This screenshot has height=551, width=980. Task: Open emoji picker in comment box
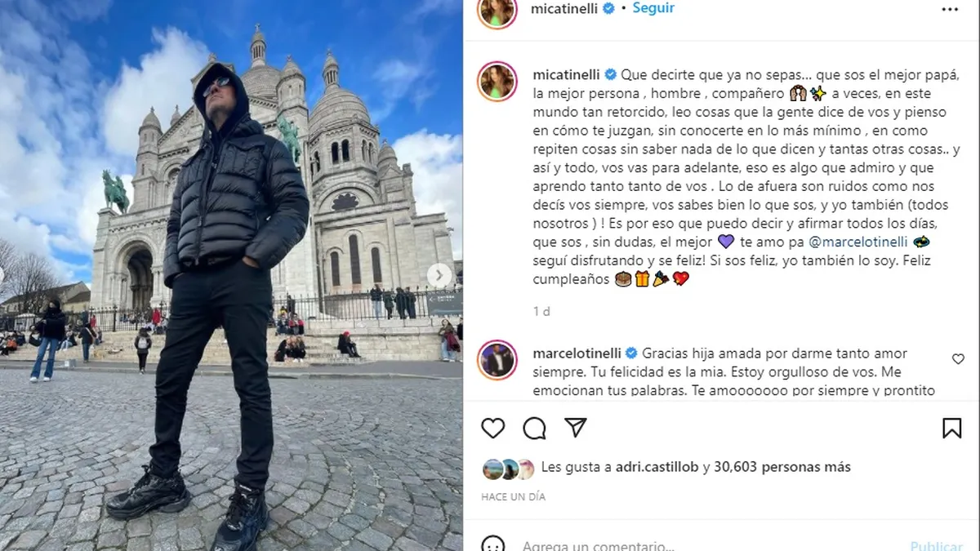pos(492,545)
